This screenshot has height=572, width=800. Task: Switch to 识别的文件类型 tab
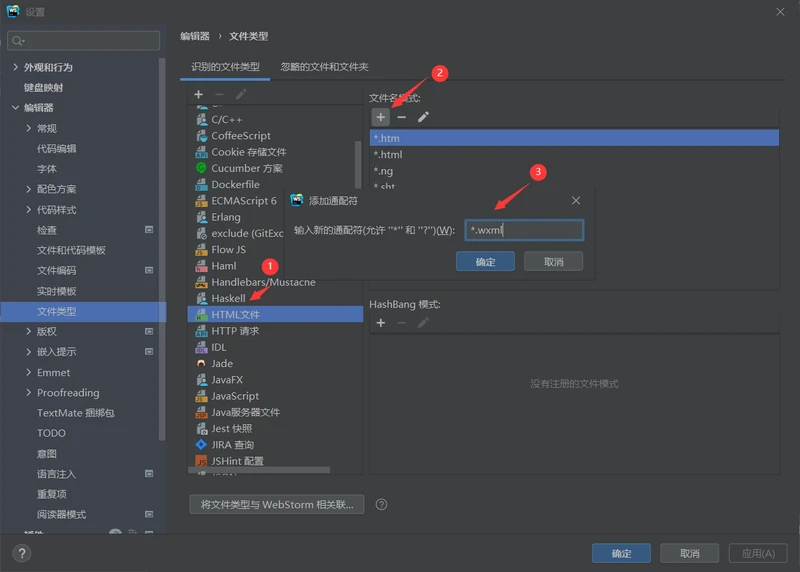click(x=225, y=67)
